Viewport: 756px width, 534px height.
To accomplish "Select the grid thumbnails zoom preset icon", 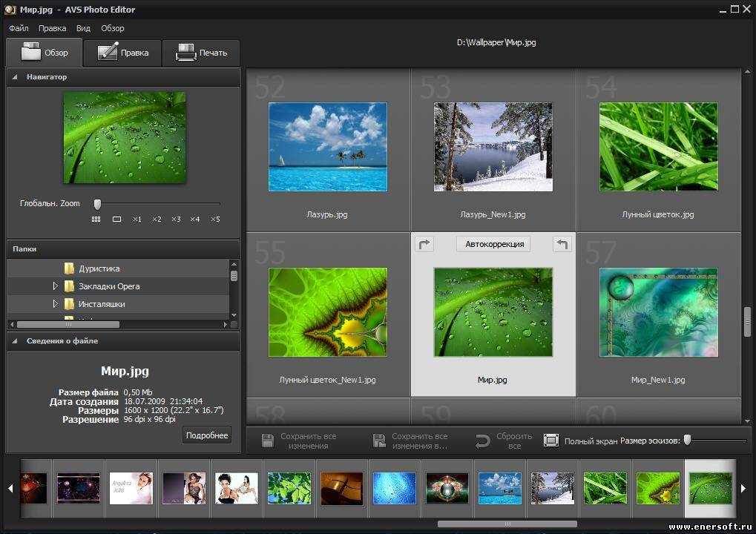I will tap(96, 220).
